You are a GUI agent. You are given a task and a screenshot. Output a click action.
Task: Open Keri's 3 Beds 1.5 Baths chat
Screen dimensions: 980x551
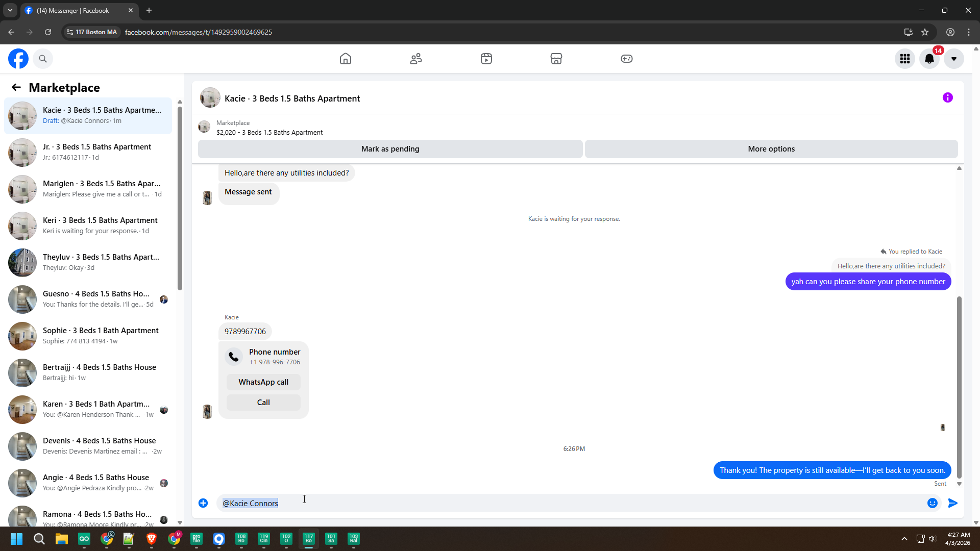[88, 226]
